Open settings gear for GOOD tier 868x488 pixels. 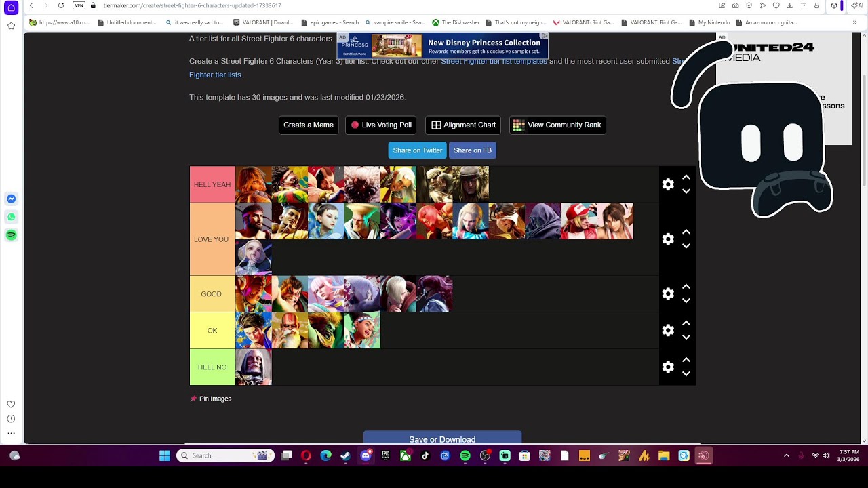[x=668, y=293]
